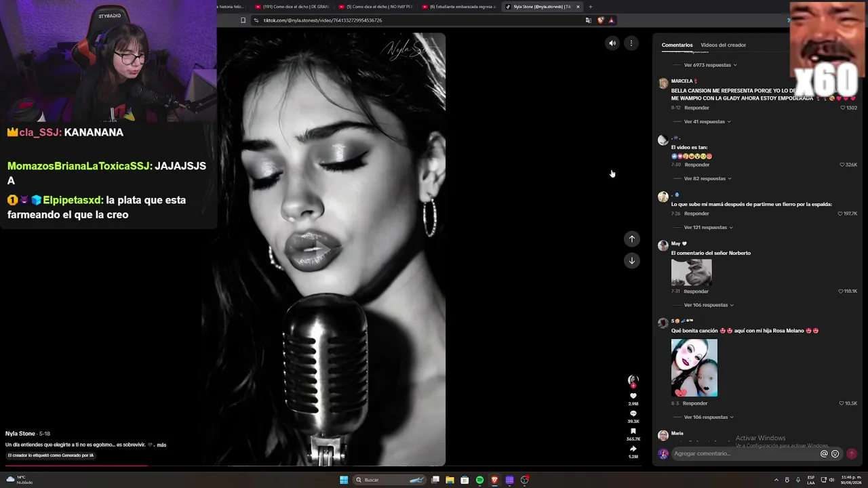The height and width of the screenshot is (488, 868).
Task: Mute the TikTok video with the speaker icon
Action: coord(612,43)
